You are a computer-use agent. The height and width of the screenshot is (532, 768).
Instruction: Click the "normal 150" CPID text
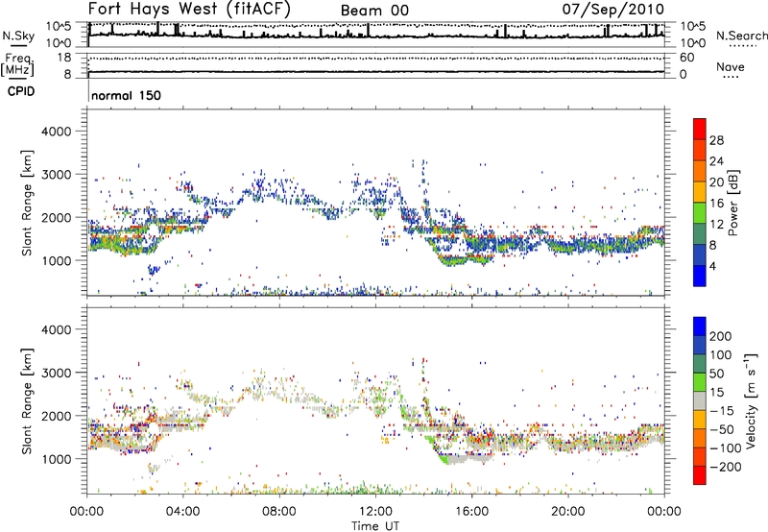(x=127, y=95)
